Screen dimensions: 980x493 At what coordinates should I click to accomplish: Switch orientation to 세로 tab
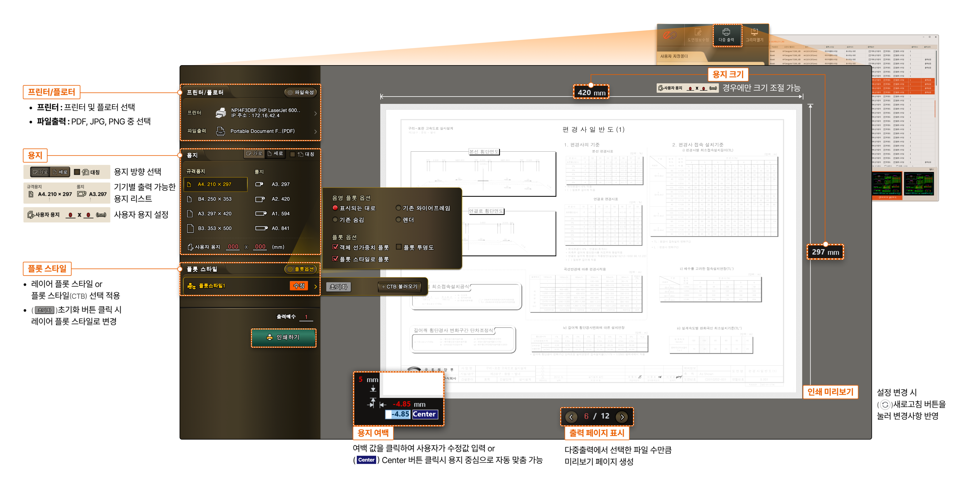[x=275, y=154]
